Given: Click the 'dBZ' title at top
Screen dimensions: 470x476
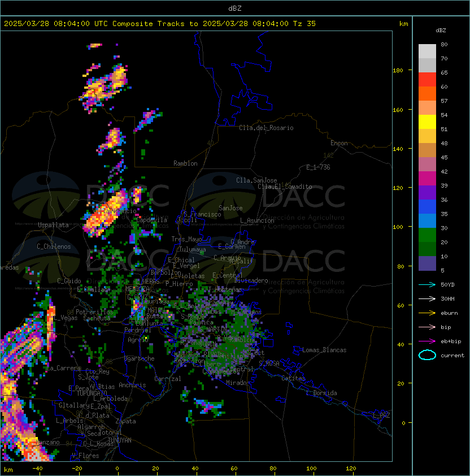Looking at the screenshot, I should (x=235, y=8).
